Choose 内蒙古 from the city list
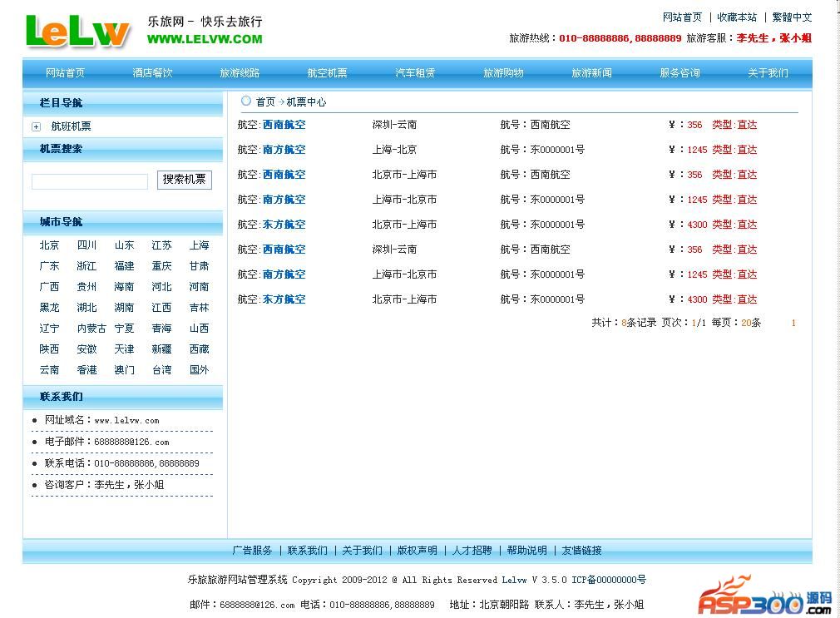The width and height of the screenshot is (840, 618). coord(91,329)
